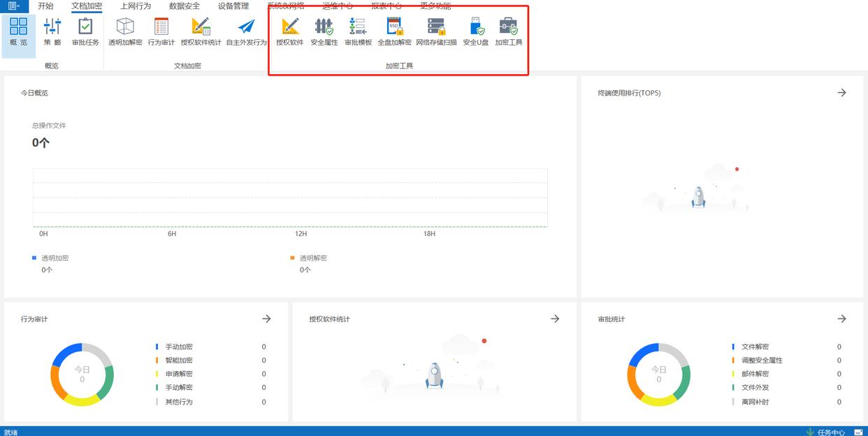Select the 自主外发行为 paper plane icon
Viewport: 868px width, 436px height.
[x=246, y=32]
